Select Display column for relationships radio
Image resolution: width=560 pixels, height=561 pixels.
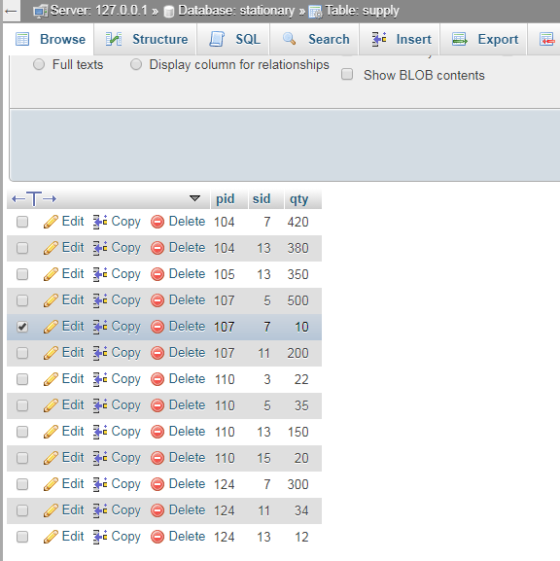pyautogui.click(x=136, y=65)
